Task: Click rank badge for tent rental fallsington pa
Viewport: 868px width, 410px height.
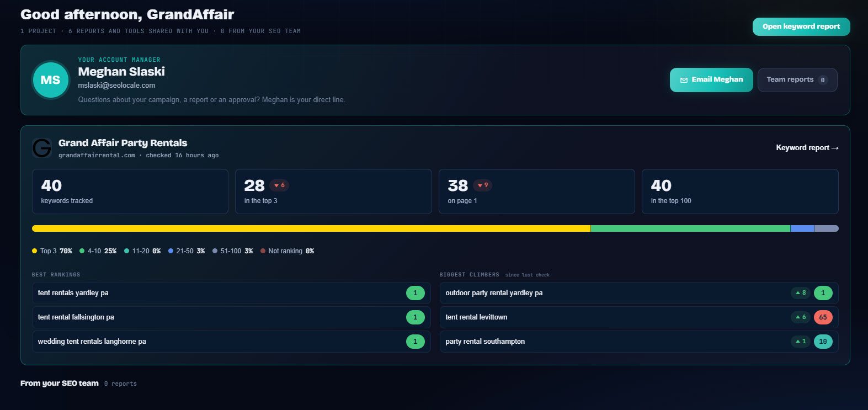Action: [x=416, y=317]
